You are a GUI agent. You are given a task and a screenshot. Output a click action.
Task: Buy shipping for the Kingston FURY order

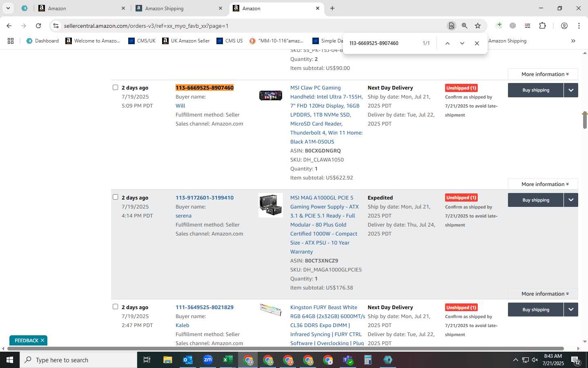pos(536,310)
